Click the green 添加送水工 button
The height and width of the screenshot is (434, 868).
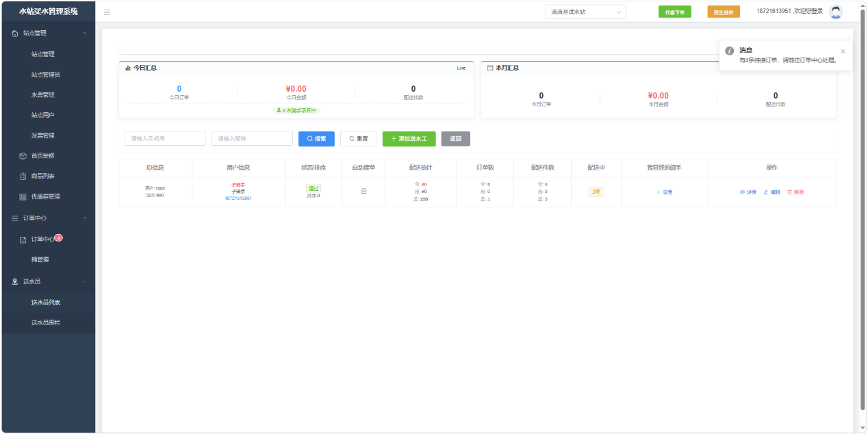coord(409,138)
